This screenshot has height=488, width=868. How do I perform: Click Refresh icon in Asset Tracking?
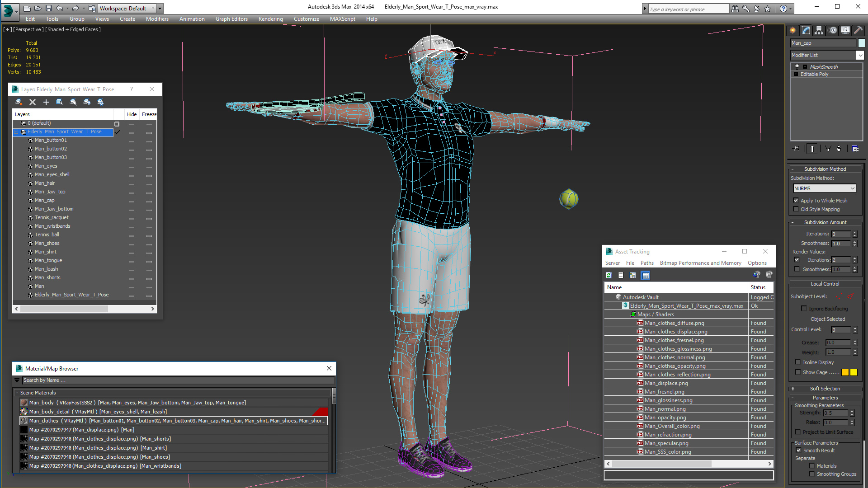click(609, 275)
